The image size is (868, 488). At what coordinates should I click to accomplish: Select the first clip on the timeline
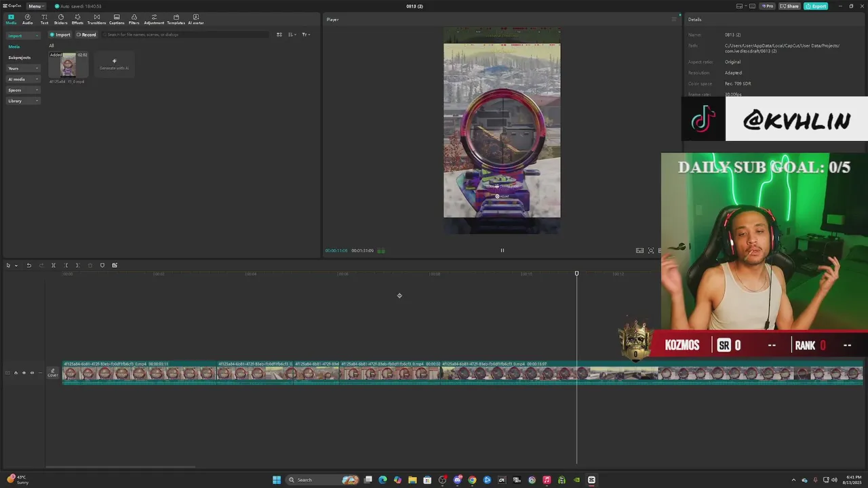tap(140, 373)
